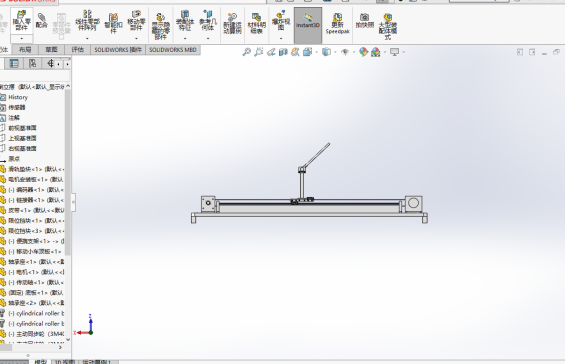Switch to the 草图 (Sketch) tab
The width and height of the screenshot is (565, 364).
pos(51,50)
